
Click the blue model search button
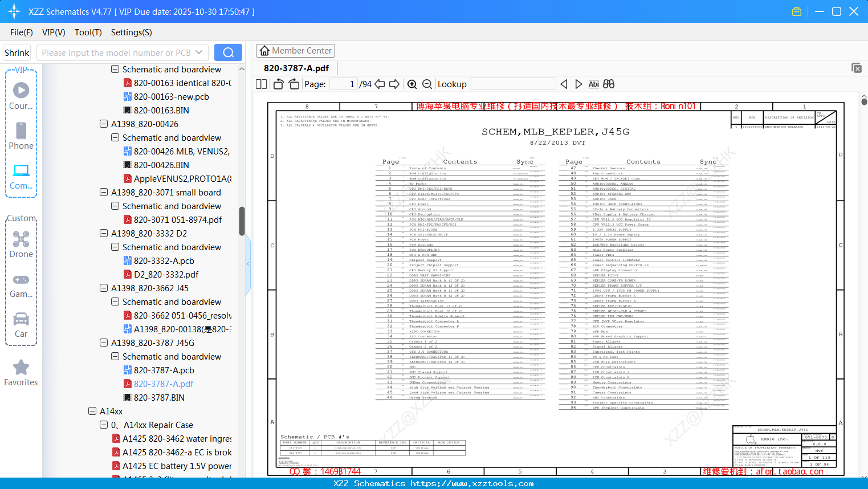(228, 52)
